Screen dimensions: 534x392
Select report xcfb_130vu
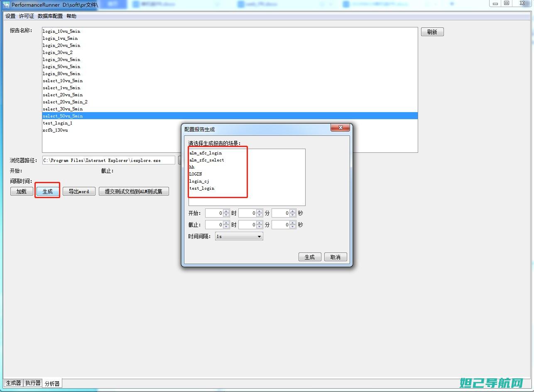(x=230, y=130)
